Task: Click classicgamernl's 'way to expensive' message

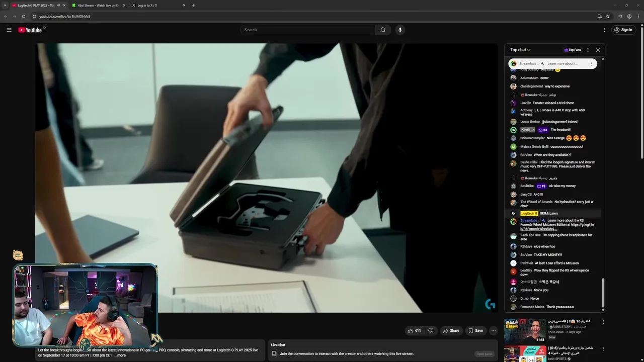Action: [x=557, y=86]
